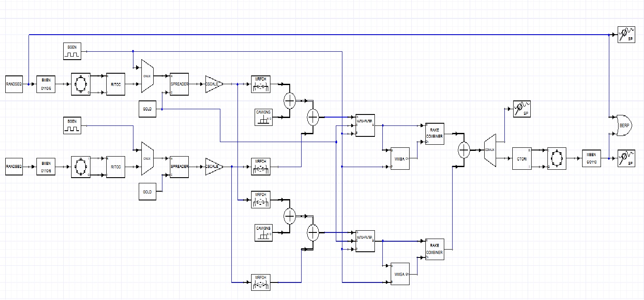Viewport: 644px width, 300px height.
Task: Click the summing junction feeding CDMUX
Action: [464, 150]
